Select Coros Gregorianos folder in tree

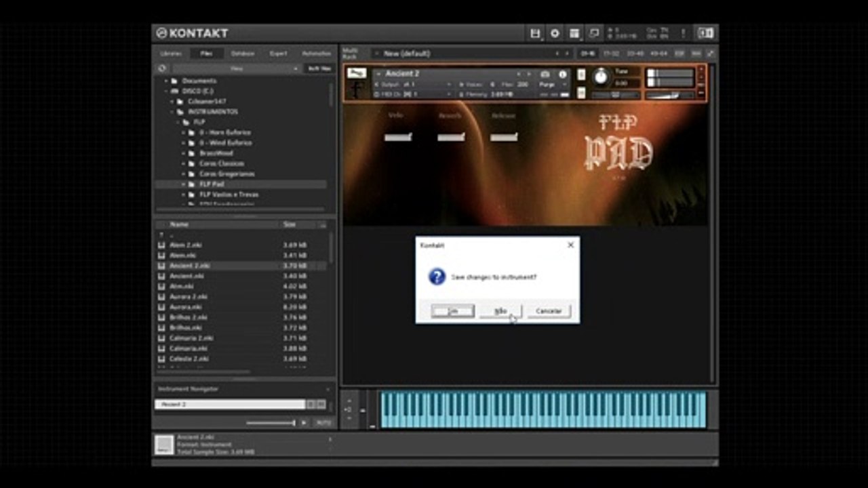(x=227, y=174)
